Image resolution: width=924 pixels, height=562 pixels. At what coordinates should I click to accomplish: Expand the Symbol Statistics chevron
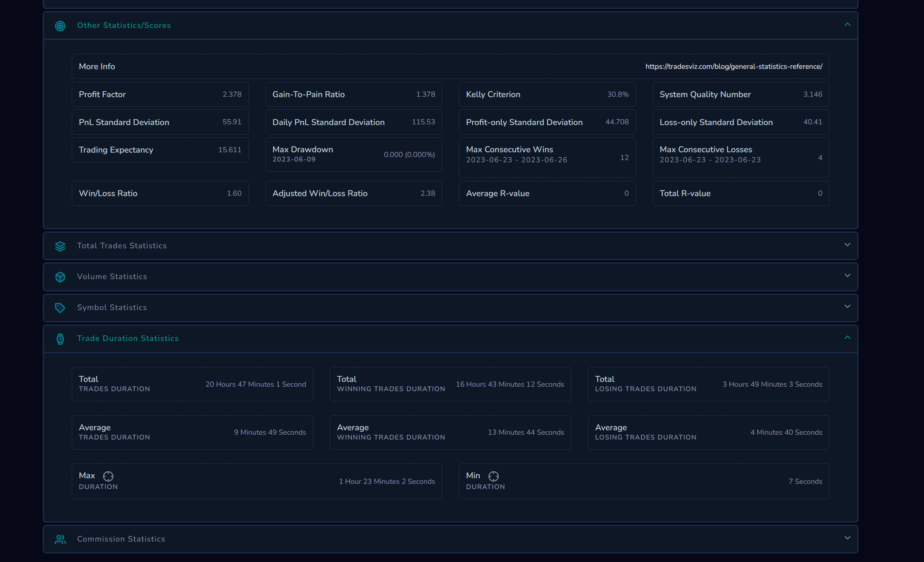pos(847,307)
